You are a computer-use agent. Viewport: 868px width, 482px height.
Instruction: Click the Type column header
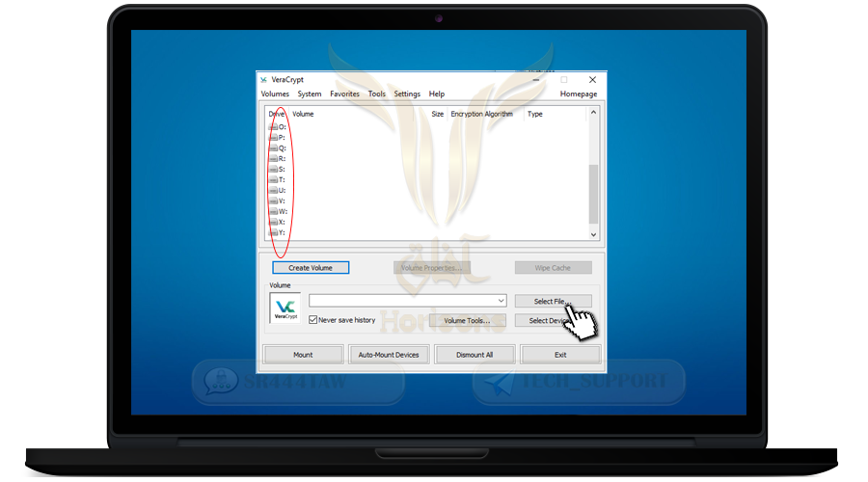point(555,114)
